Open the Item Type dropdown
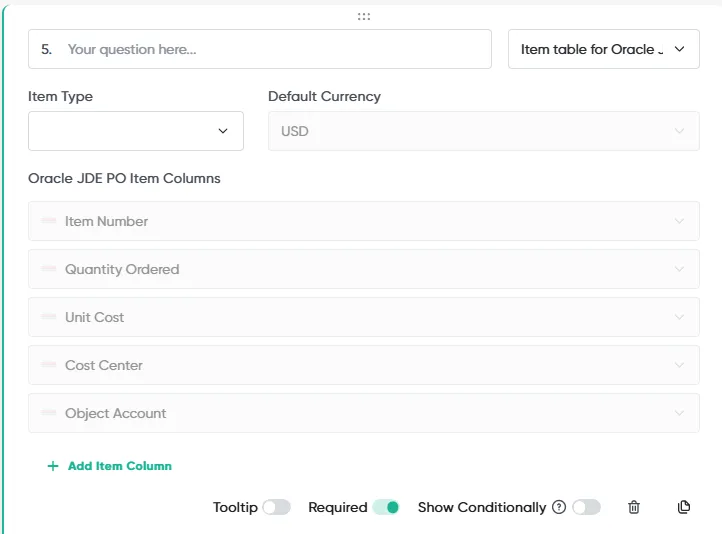The height and width of the screenshot is (534, 722). [136, 131]
